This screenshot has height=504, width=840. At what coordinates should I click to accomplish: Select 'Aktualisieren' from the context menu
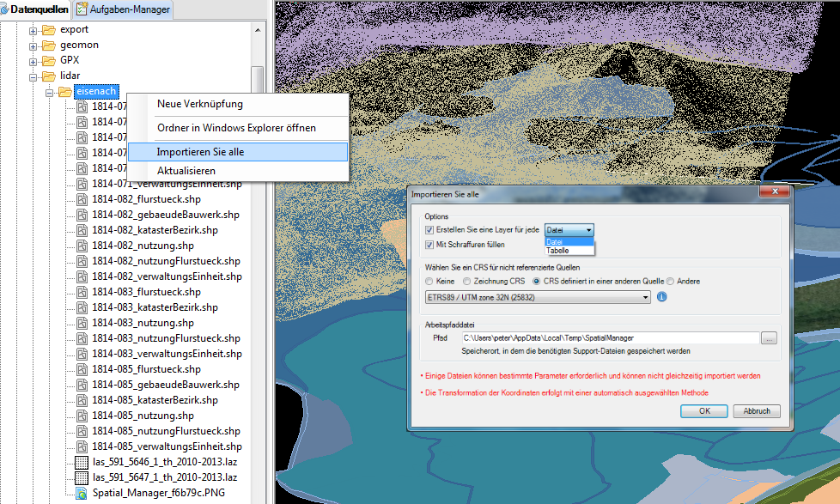click(x=189, y=170)
